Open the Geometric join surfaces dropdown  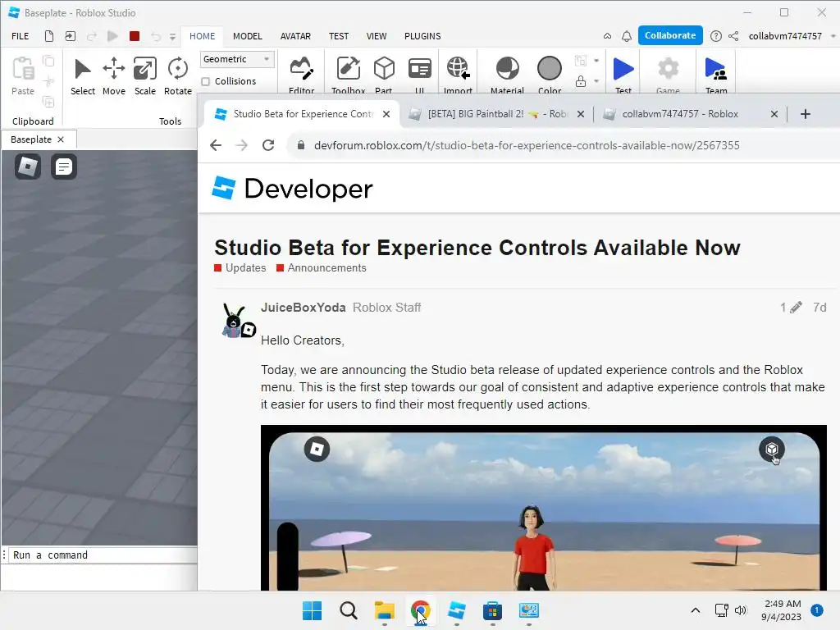237,59
